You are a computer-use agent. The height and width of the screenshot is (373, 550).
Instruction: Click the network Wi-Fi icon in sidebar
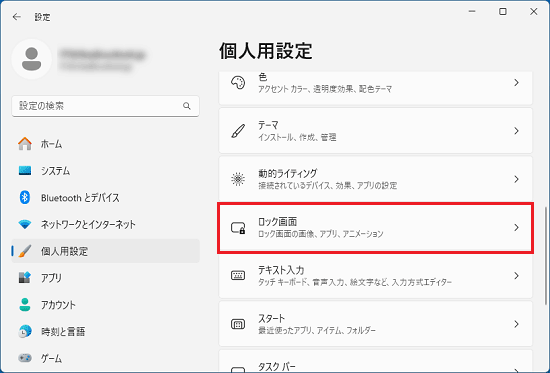click(25, 225)
